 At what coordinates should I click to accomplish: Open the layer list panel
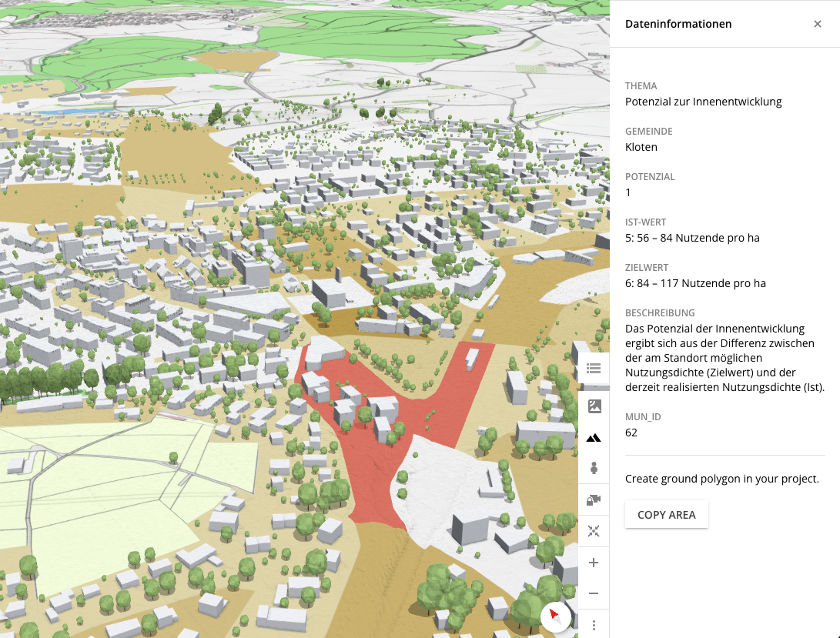594,368
